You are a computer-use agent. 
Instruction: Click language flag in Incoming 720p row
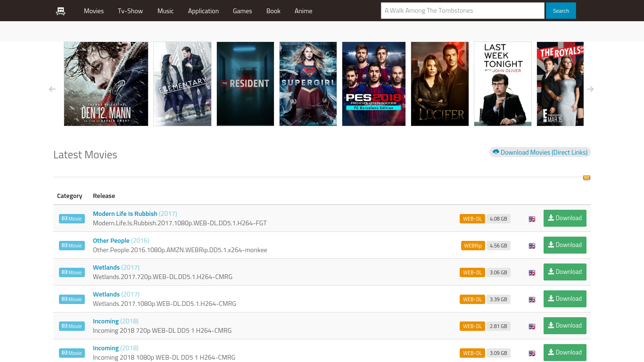pyautogui.click(x=532, y=326)
